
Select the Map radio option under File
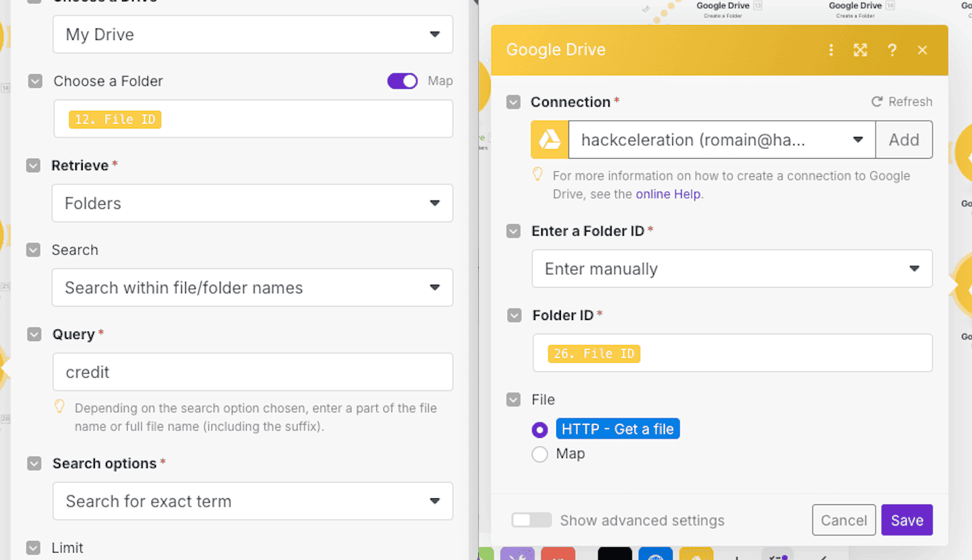(x=540, y=454)
